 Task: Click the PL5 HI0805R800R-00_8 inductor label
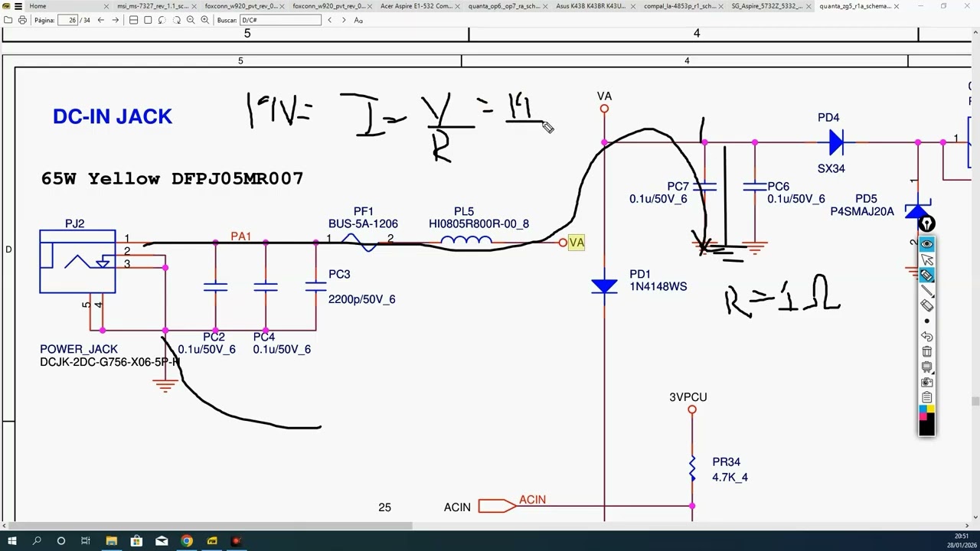pyautogui.click(x=479, y=217)
